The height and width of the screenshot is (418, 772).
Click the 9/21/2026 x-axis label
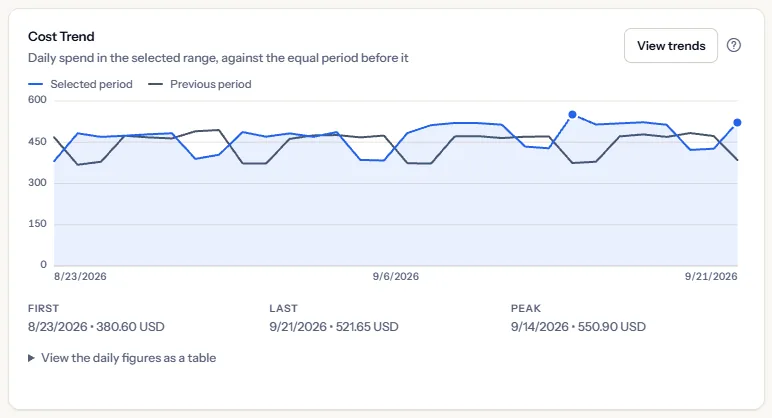(x=711, y=276)
